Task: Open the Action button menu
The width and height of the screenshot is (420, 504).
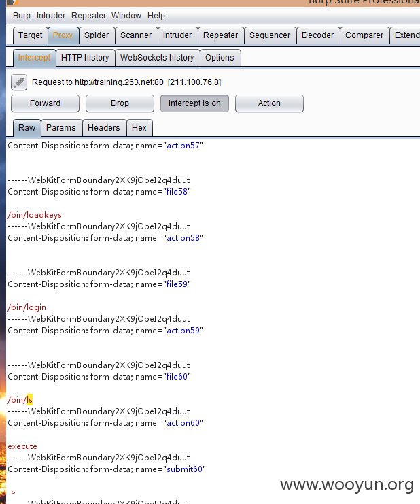Action: click(x=269, y=103)
